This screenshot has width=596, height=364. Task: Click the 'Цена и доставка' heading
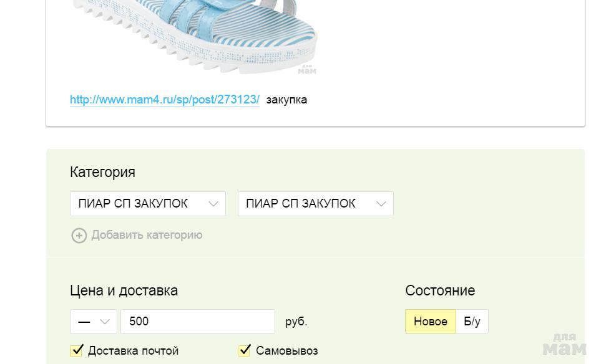pyautogui.click(x=124, y=290)
